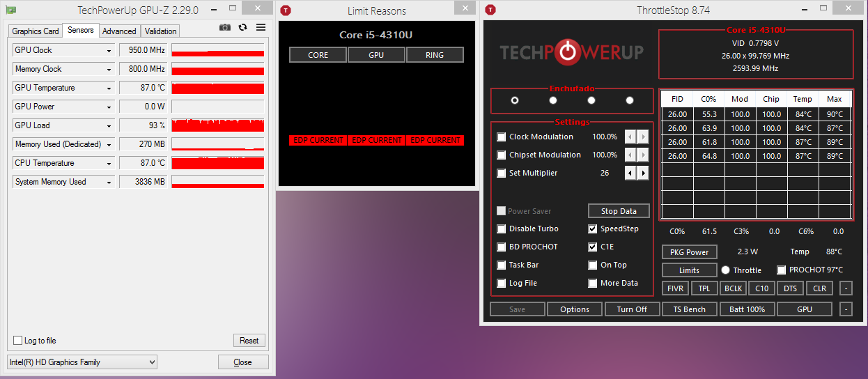Click GPU button in Limit Reasons
This screenshot has width=868, height=379.
(376, 55)
